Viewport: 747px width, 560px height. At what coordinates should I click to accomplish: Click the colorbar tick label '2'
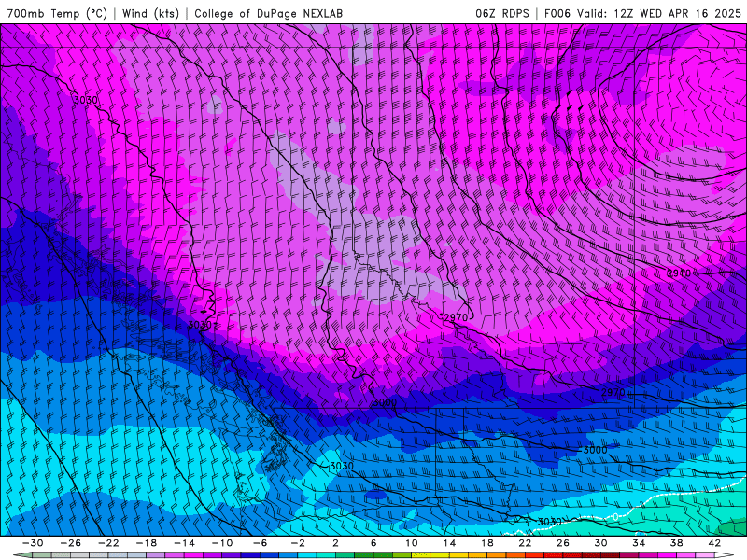click(336, 543)
